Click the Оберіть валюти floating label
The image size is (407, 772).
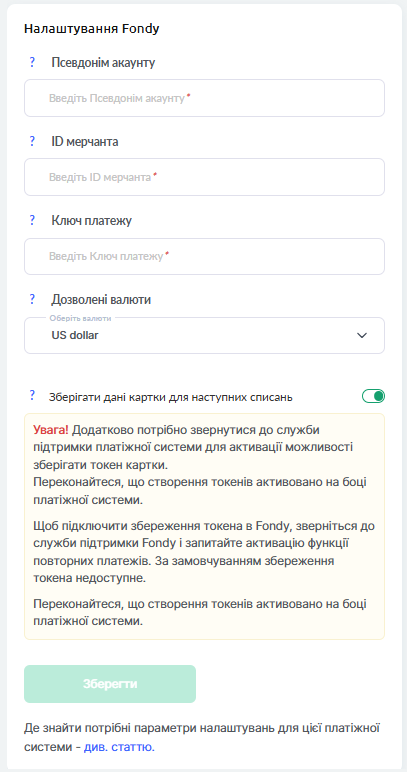pos(80,318)
